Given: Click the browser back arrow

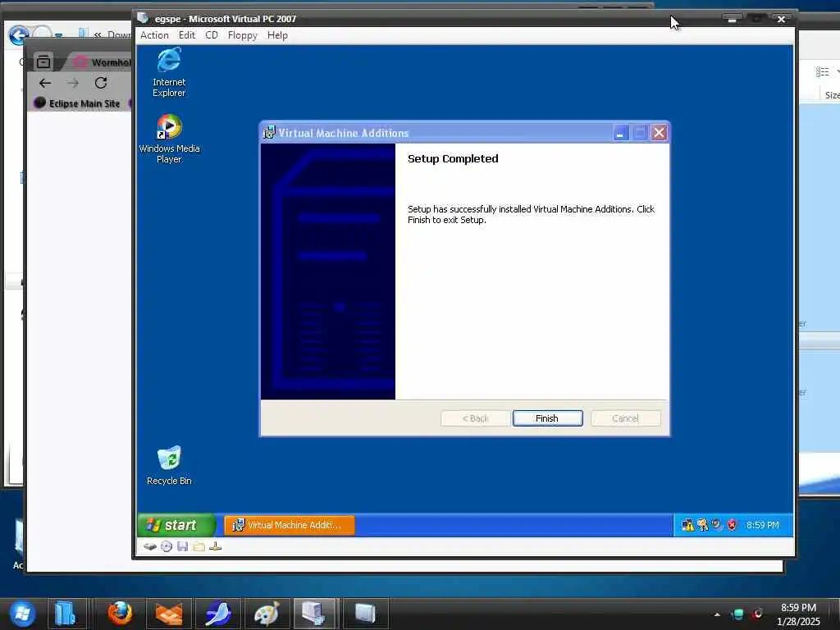Looking at the screenshot, I should [45, 83].
